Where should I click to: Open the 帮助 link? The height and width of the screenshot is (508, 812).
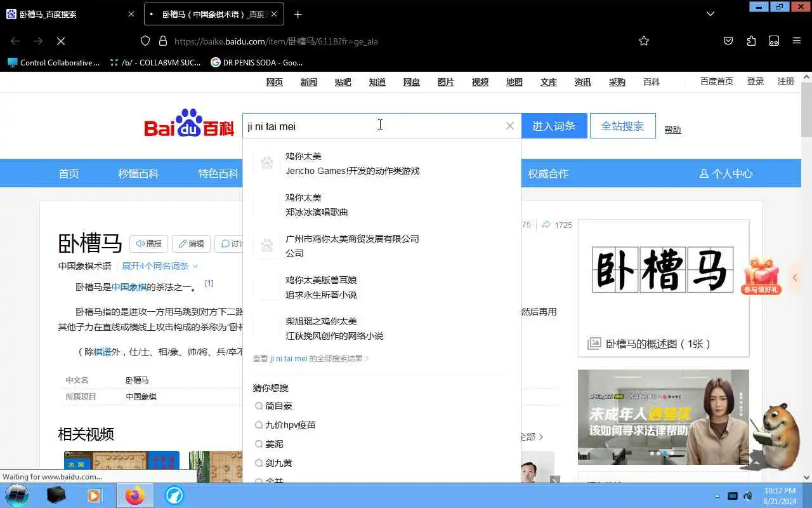(672, 130)
